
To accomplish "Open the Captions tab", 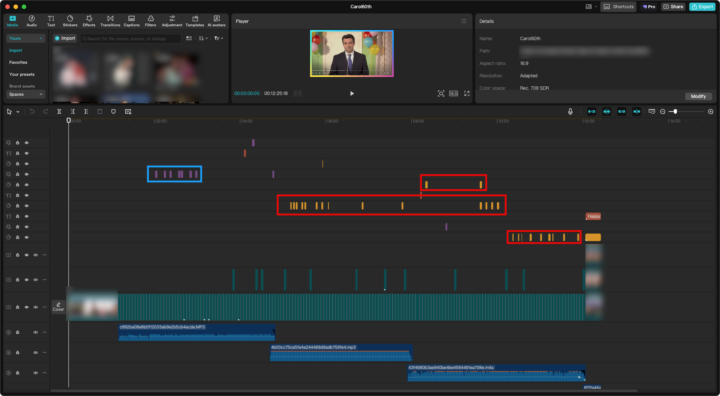I will click(131, 21).
